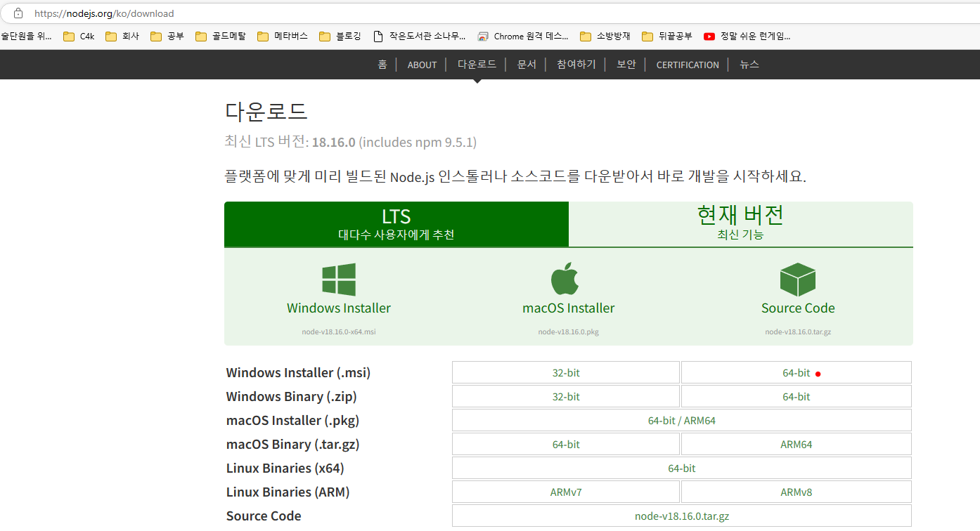Click the browser address bar URL

(x=104, y=13)
